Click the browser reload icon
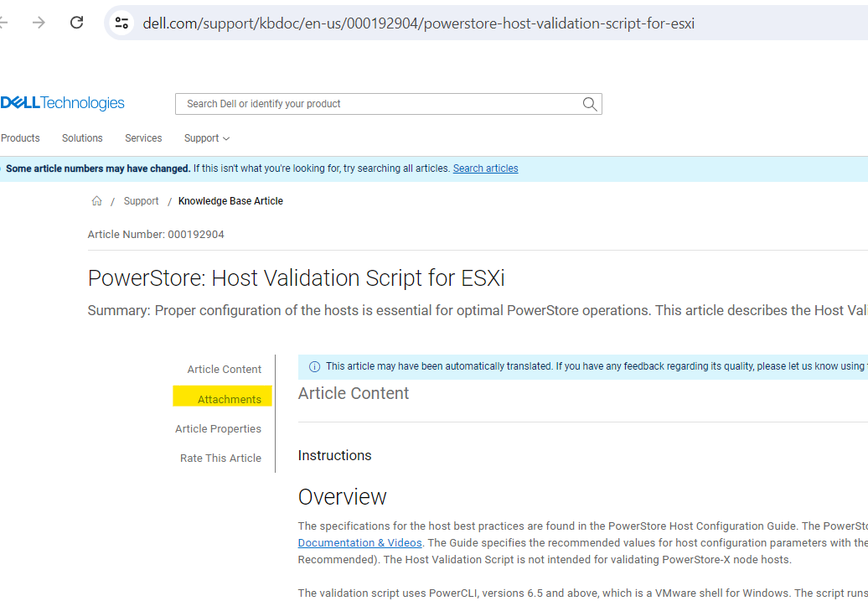This screenshot has width=868, height=601. pos(75,23)
